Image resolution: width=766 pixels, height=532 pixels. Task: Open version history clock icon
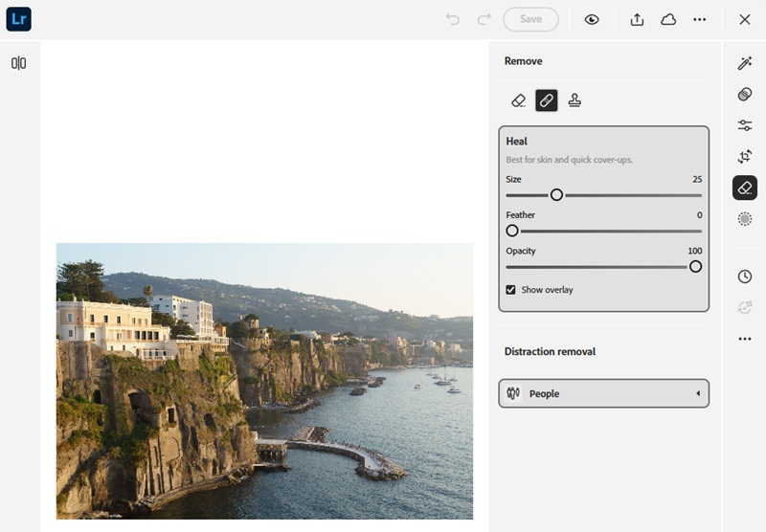[x=745, y=277]
